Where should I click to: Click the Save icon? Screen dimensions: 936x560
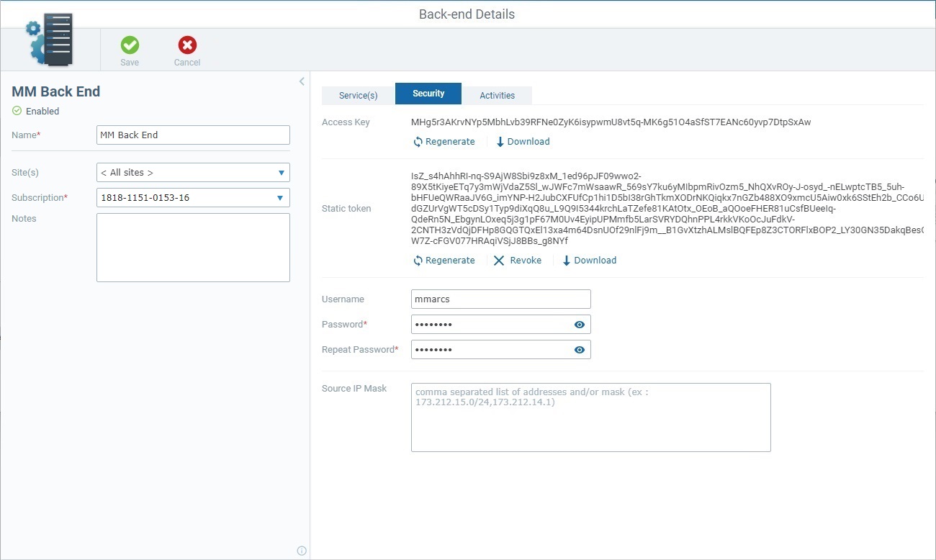(x=130, y=49)
